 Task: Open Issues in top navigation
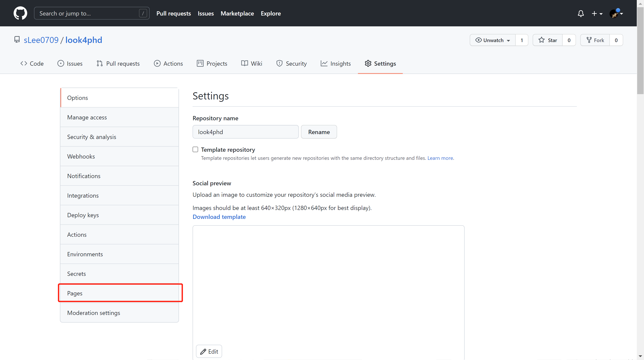[x=206, y=14]
